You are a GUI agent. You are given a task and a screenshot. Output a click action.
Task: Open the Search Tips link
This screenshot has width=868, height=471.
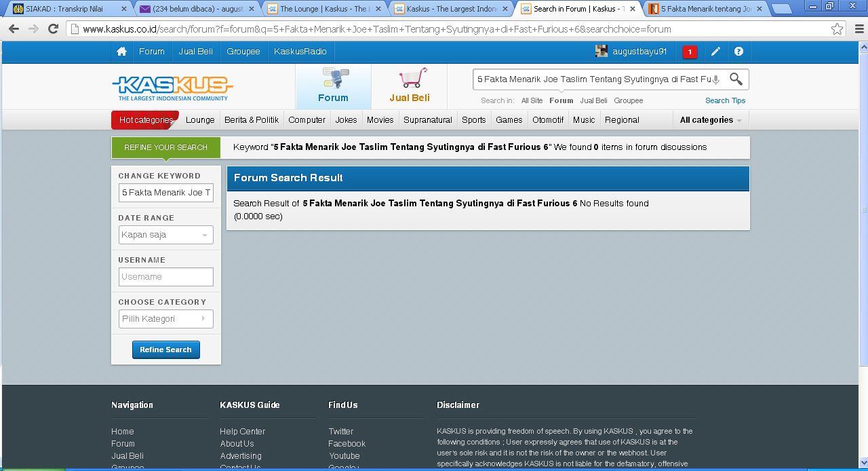click(725, 100)
